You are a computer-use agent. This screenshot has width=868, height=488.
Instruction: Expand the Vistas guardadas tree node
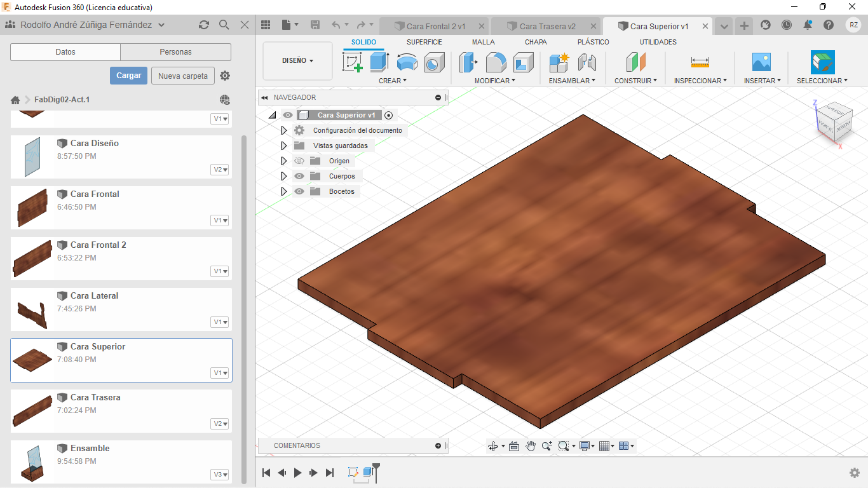coord(284,146)
